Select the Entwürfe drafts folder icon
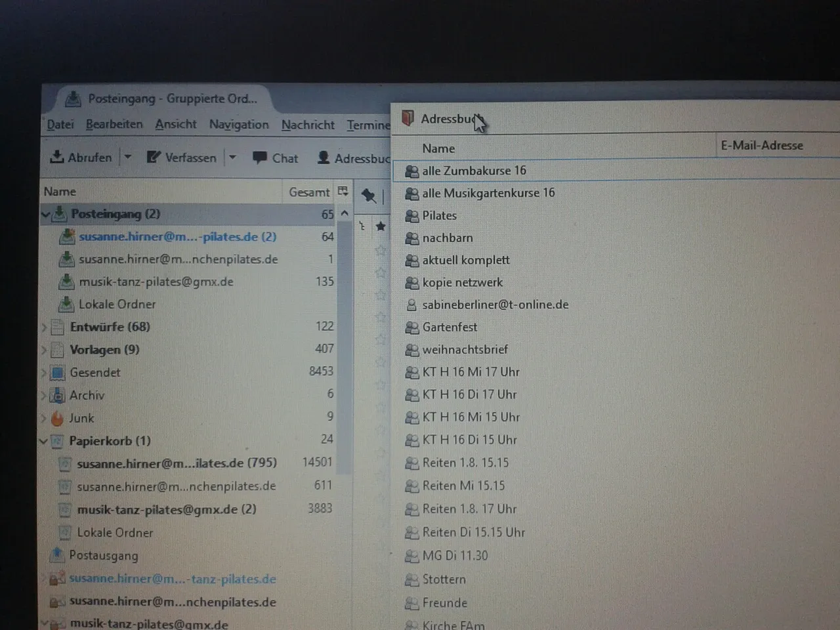 pos(58,327)
